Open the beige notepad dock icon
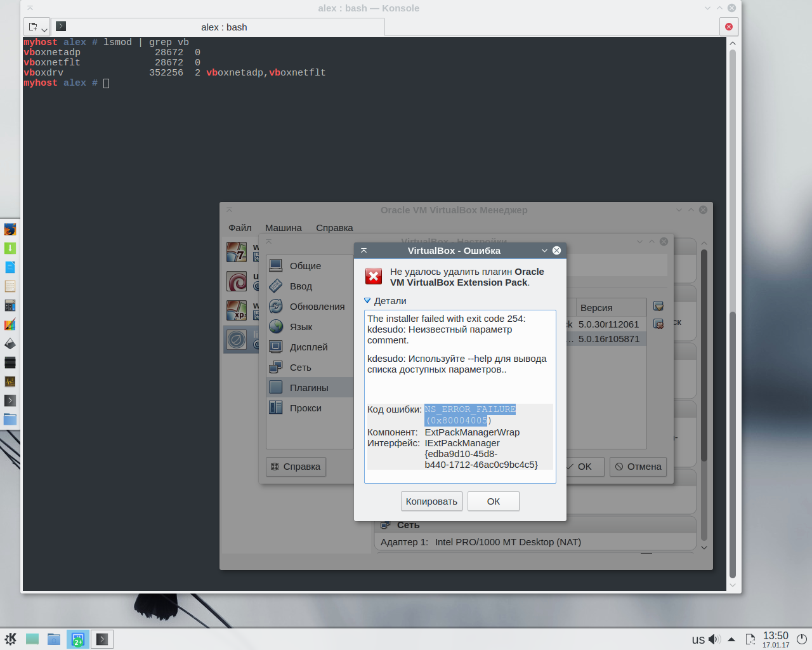 pyautogui.click(x=10, y=286)
